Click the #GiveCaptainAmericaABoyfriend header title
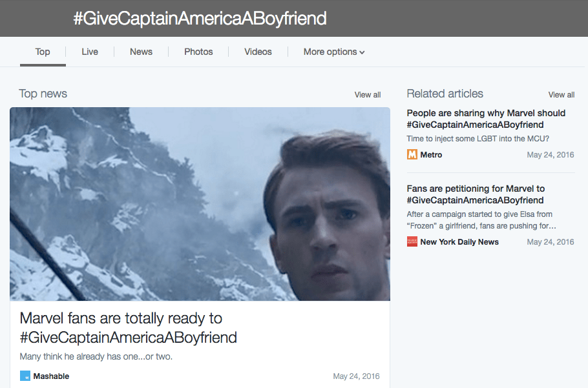The width and height of the screenshot is (588, 388). 200,19
